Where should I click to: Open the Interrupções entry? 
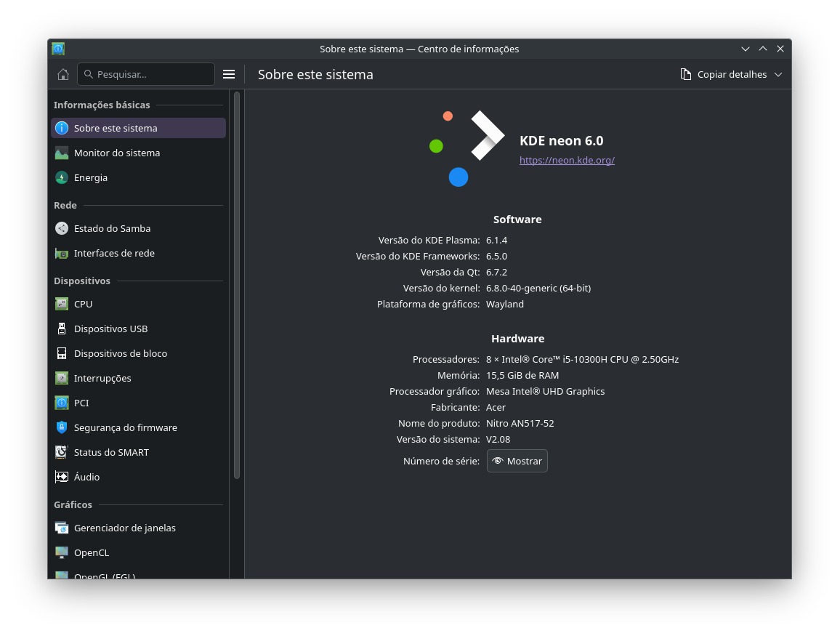coord(138,378)
